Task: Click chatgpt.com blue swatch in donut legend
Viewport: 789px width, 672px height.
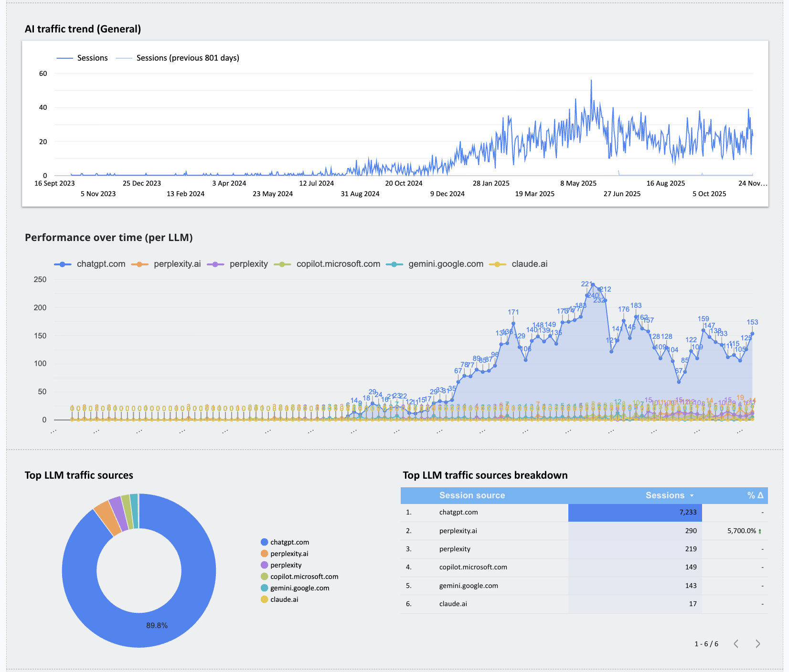Action: coord(264,542)
